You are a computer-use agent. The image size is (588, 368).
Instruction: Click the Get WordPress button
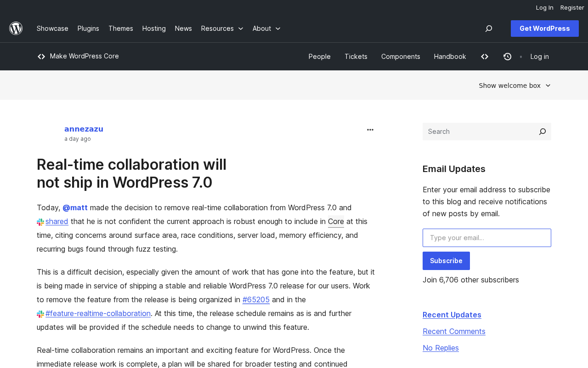545,29
